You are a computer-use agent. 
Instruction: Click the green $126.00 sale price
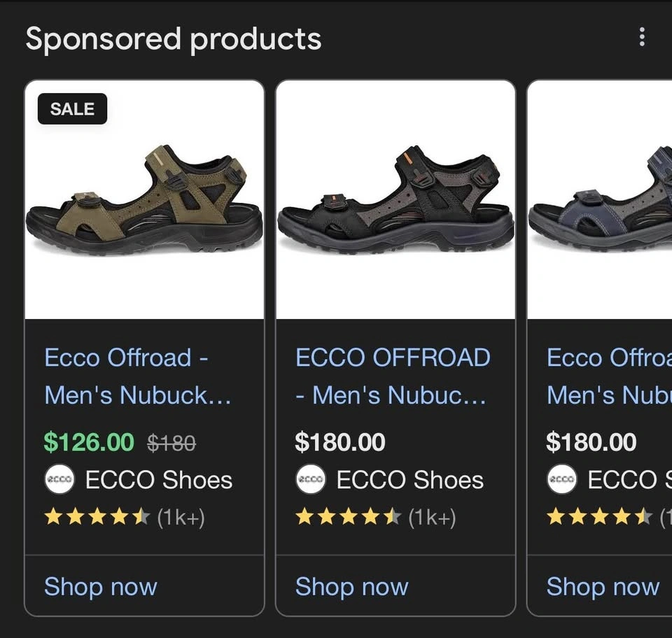point(89,442)
